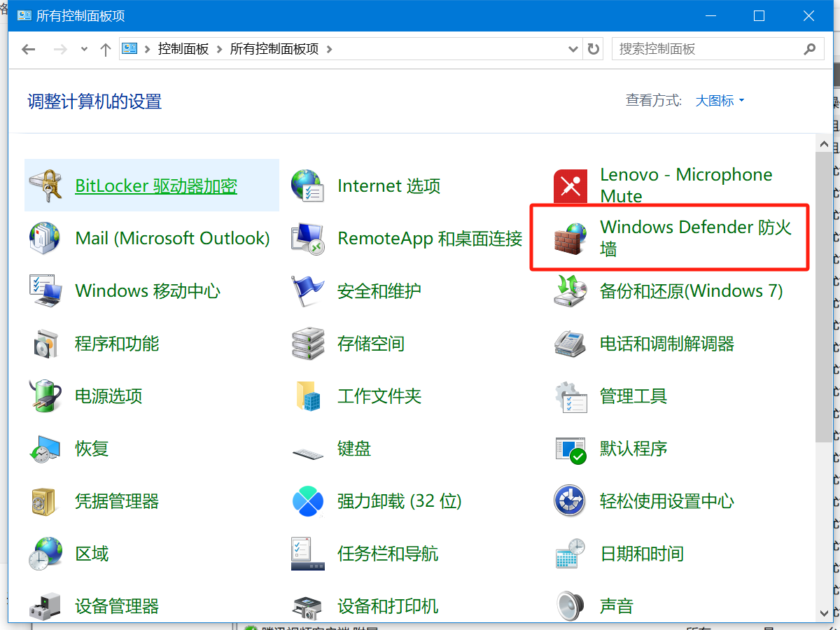Open the 强力卸载 blue clover icon
Screen dimensions: 840x630
(x=308, y=500)
